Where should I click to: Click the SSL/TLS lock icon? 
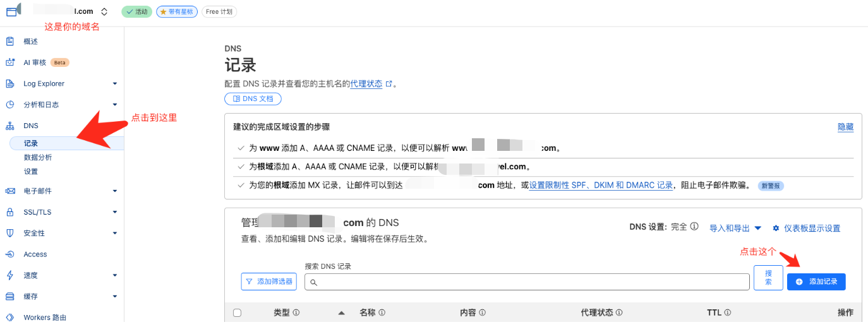[x=9, y=212]
